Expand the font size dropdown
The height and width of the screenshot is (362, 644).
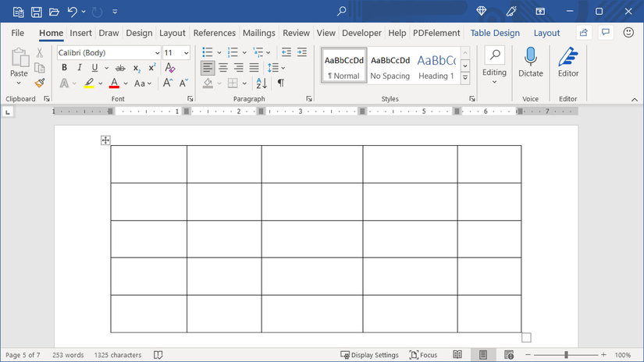186,53
